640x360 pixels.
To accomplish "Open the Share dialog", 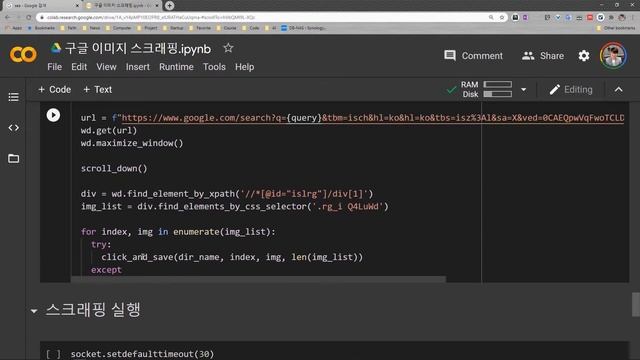I will pos(542,56).
